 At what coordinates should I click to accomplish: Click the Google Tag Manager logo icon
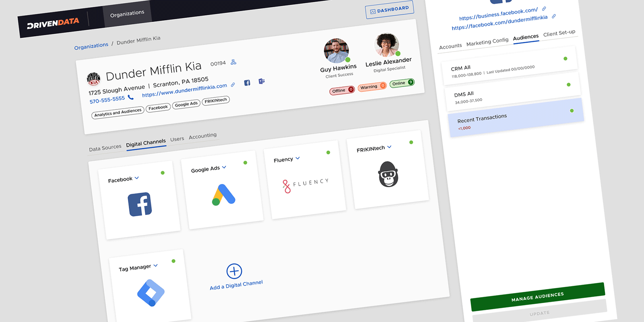click(x=151, y=293)
